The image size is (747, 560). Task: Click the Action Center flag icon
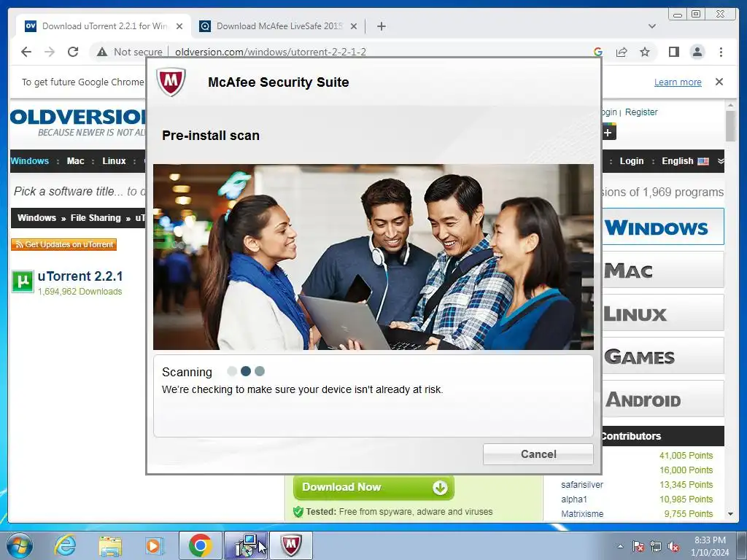coord(638,546)
